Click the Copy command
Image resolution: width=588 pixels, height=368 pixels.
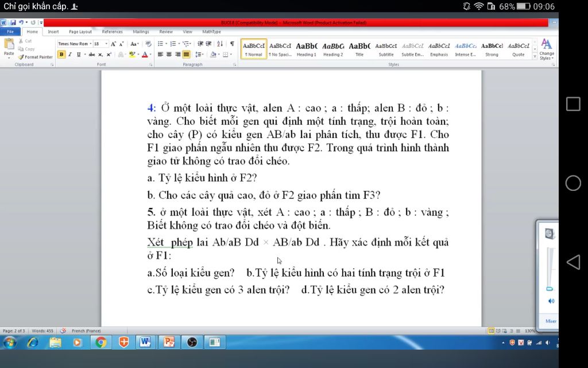pos(26,49)
